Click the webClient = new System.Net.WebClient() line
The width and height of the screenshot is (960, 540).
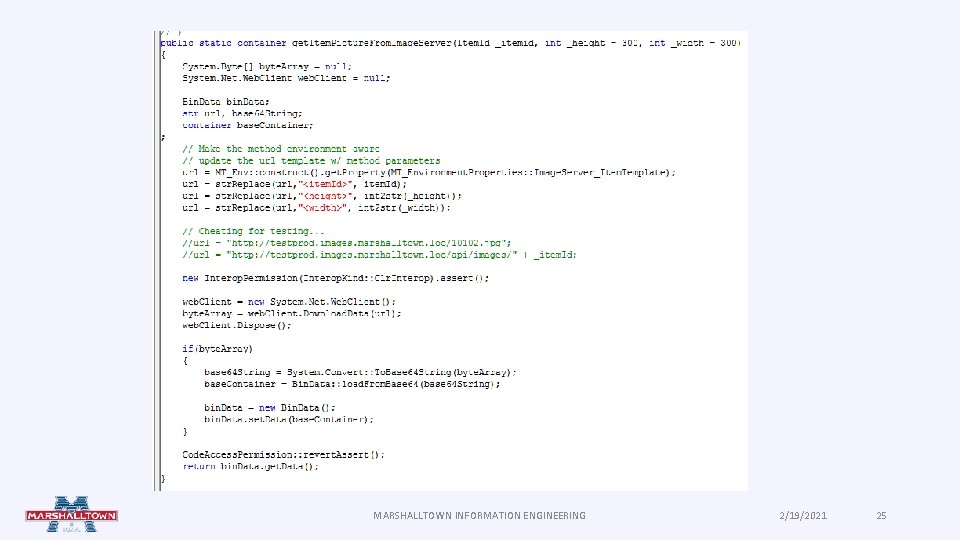coord(289,302)
